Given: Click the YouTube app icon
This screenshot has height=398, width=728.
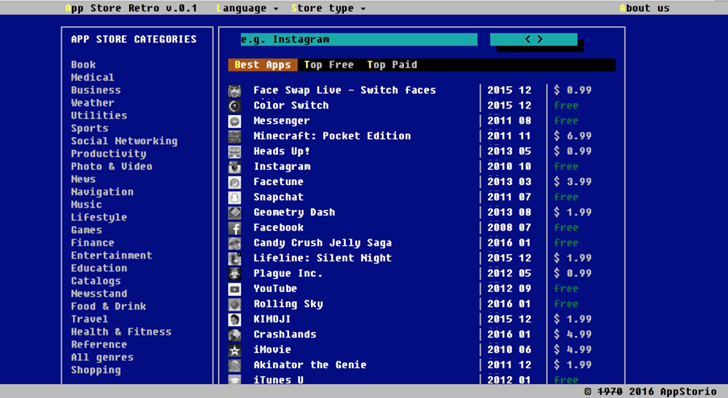Looking at the screenshot, I should [234, 289].
